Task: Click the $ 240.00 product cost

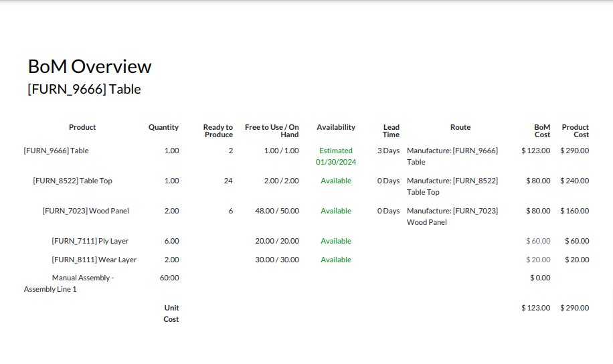Action: pyautogui.click(x=574, y=181)
